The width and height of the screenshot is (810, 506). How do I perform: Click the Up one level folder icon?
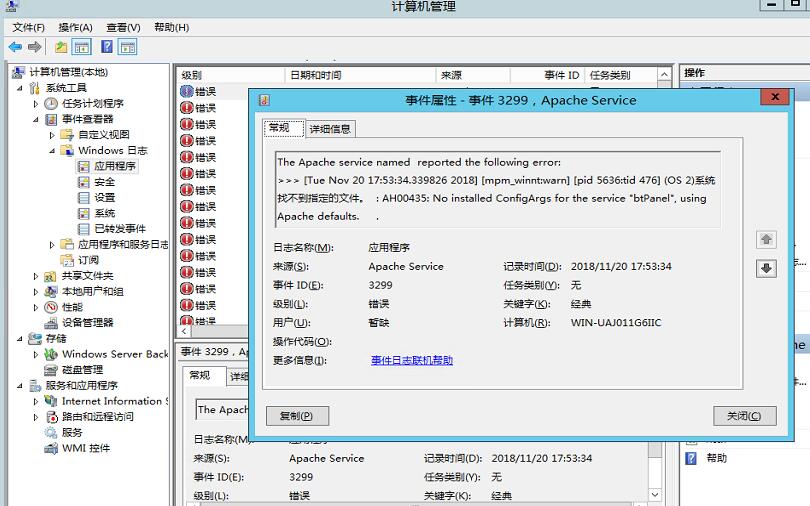(61, 48)
